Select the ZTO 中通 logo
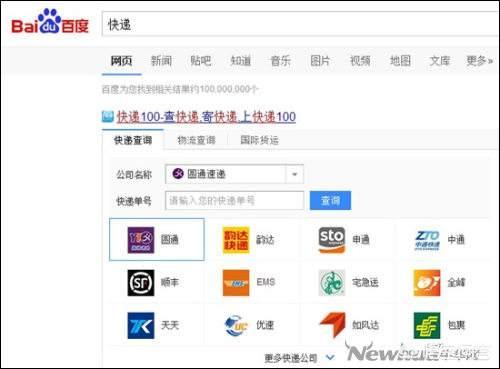Screen dimensions: 500x369 [427, 240]
